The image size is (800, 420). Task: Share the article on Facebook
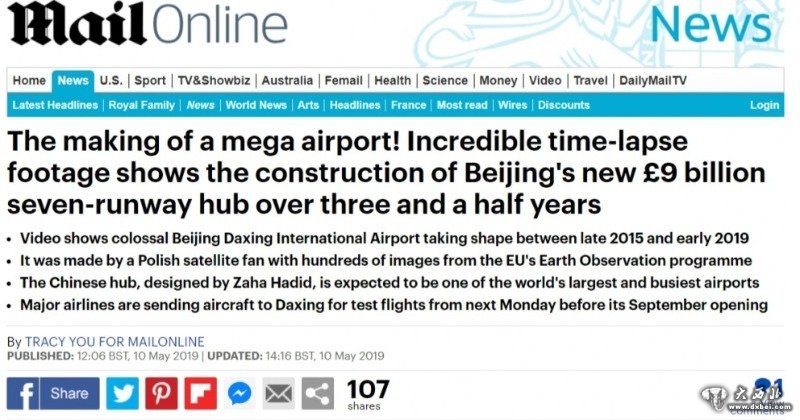[x=53, y=393]
